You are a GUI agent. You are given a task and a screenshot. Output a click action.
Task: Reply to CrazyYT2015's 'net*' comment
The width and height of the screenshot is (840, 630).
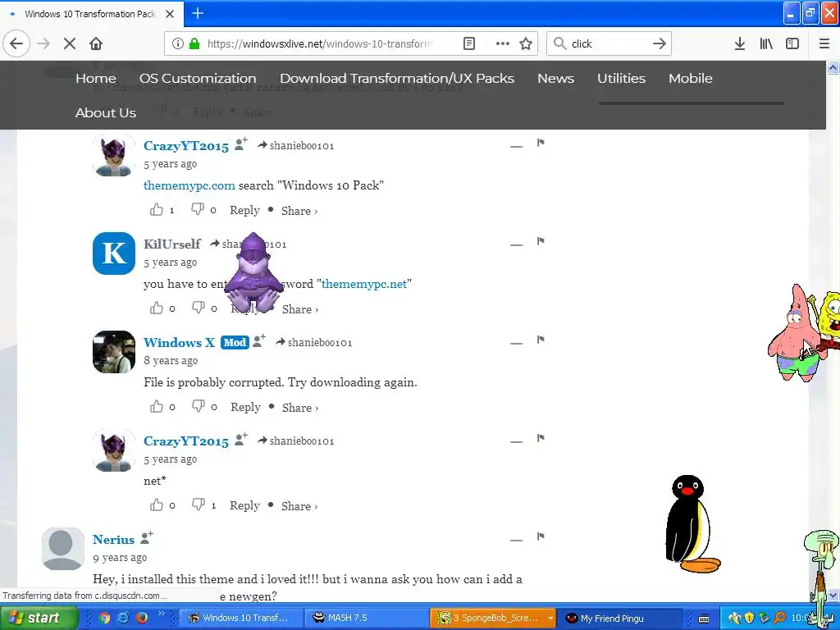(x=244, y=505)
